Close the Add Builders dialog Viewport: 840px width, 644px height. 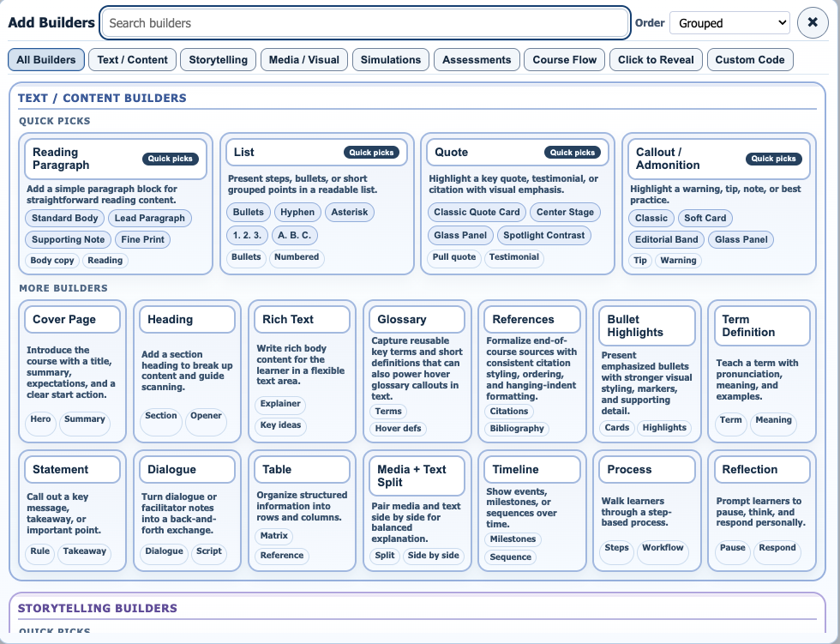coord(813,22)
